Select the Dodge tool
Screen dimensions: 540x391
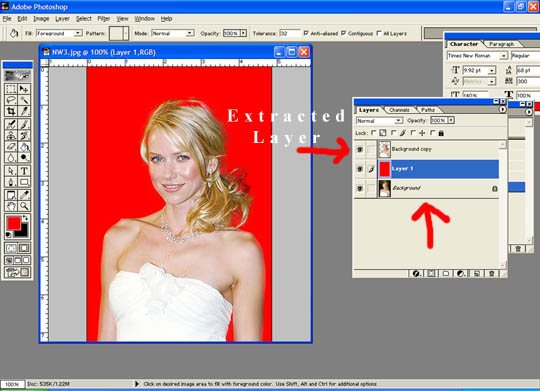pos(24,157)
